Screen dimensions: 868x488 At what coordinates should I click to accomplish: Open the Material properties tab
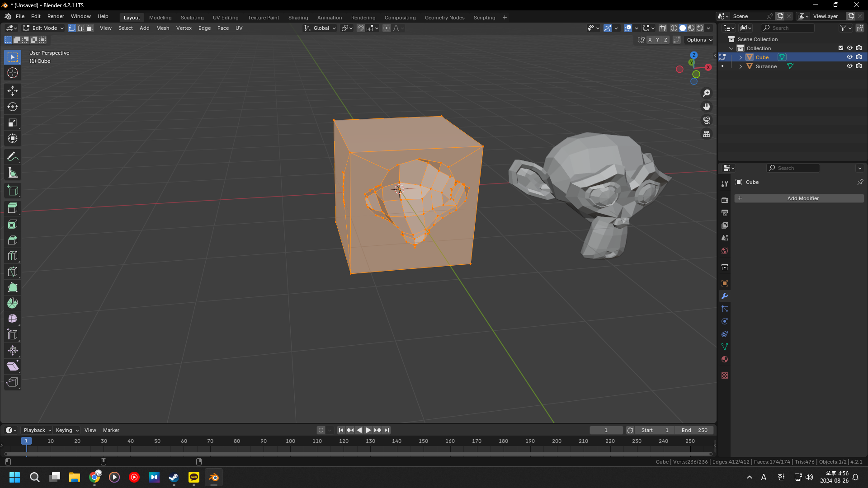725,359
